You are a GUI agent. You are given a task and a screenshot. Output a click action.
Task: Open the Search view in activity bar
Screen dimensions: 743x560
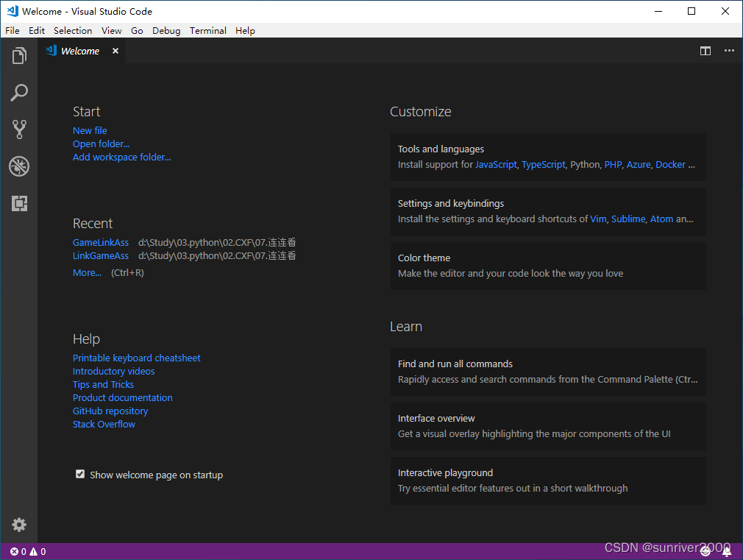19,93
